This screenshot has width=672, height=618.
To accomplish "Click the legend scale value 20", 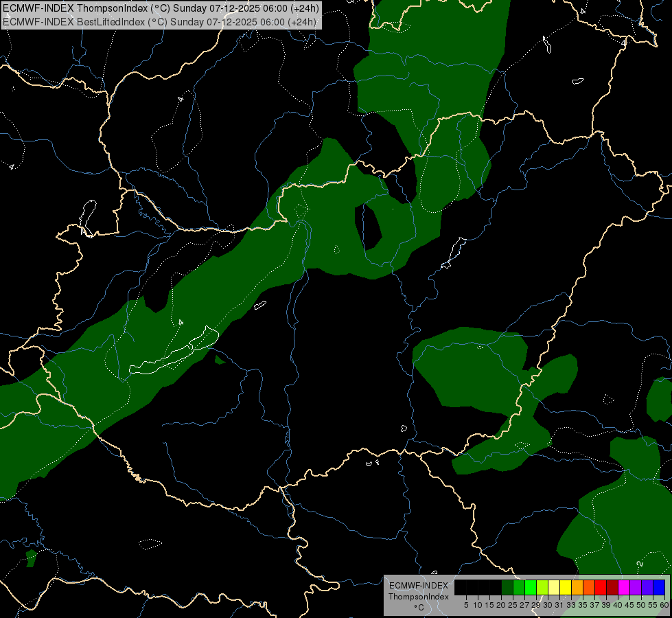I will [x=501, y=605].
